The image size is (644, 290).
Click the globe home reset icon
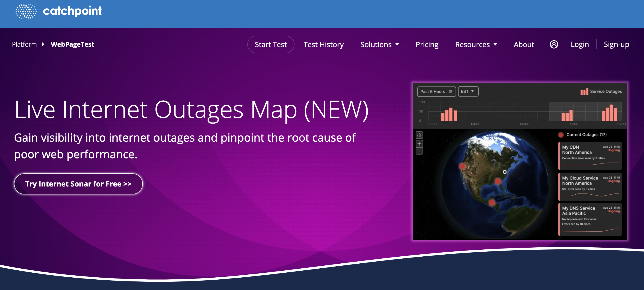[x=419, y=135]
